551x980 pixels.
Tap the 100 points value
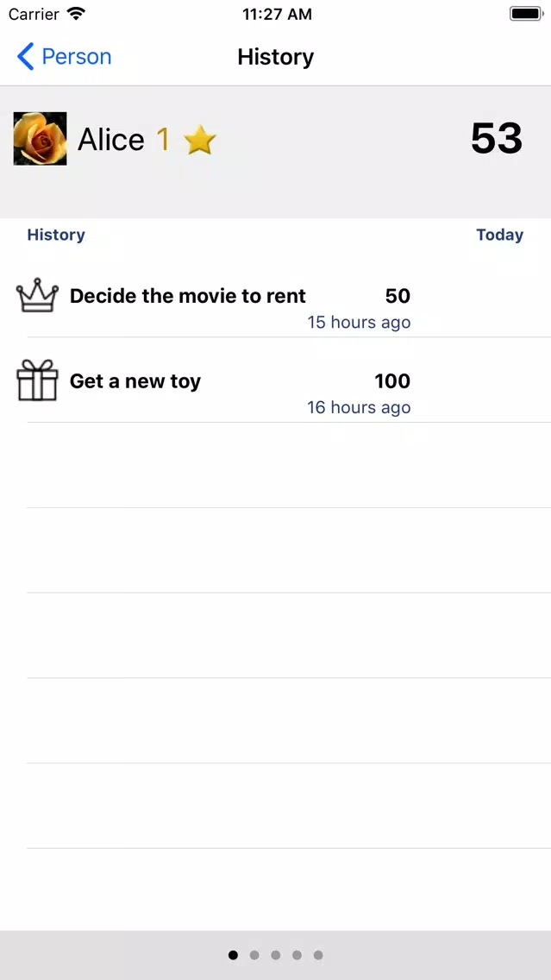392,381
